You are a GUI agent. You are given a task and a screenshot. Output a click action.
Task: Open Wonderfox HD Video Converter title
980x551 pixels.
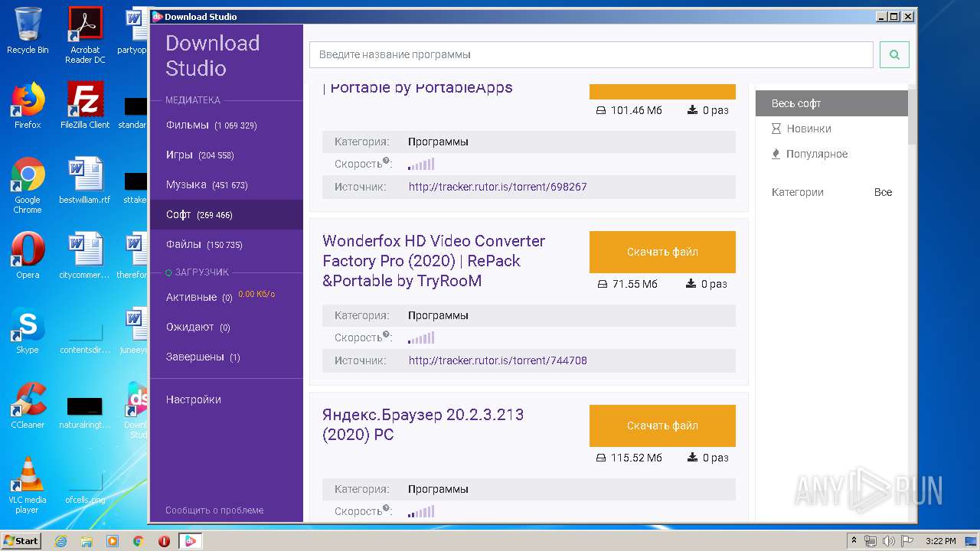click(434, 261)
